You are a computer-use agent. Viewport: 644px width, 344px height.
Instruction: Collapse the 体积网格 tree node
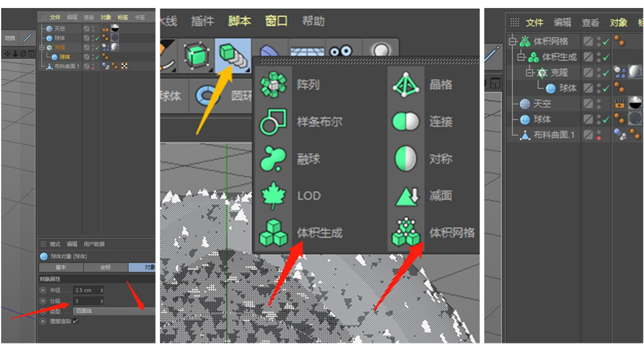point(511,41)
